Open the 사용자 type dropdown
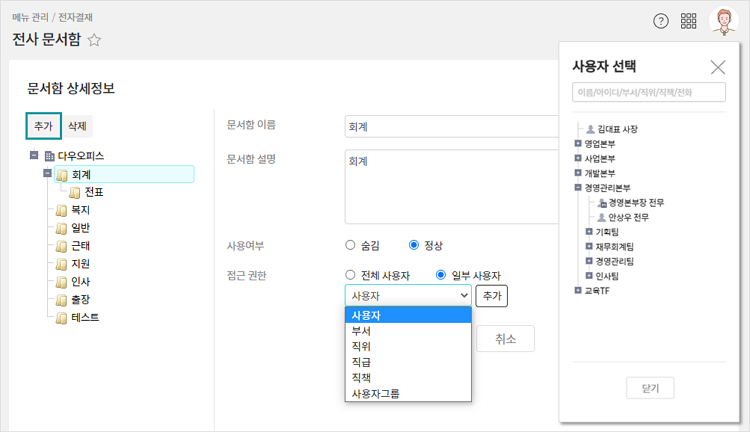 pos(407,296)
